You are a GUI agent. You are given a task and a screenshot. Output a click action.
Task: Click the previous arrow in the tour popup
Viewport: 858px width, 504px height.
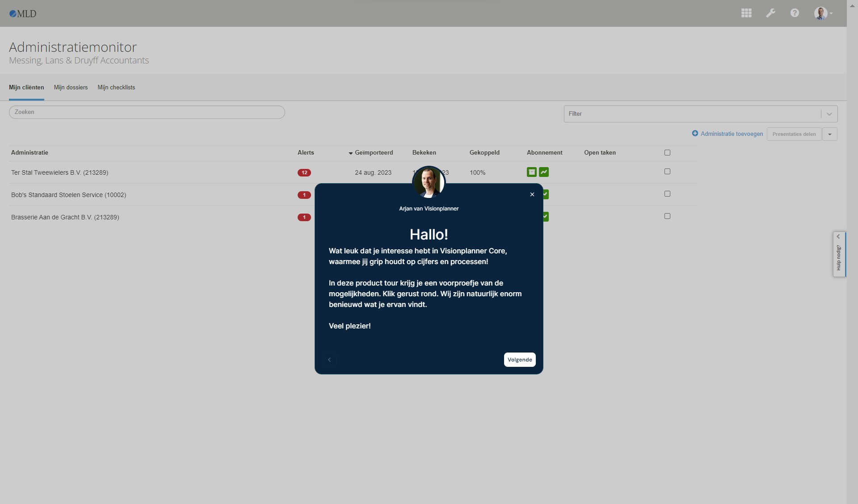(x=329, y=360)
